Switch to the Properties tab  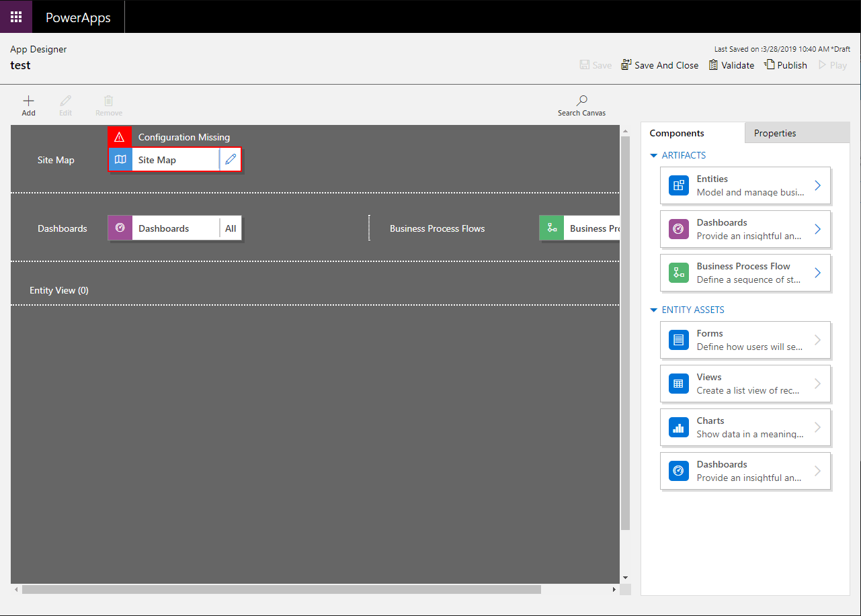pyautogui.click(x=797, y=133)
